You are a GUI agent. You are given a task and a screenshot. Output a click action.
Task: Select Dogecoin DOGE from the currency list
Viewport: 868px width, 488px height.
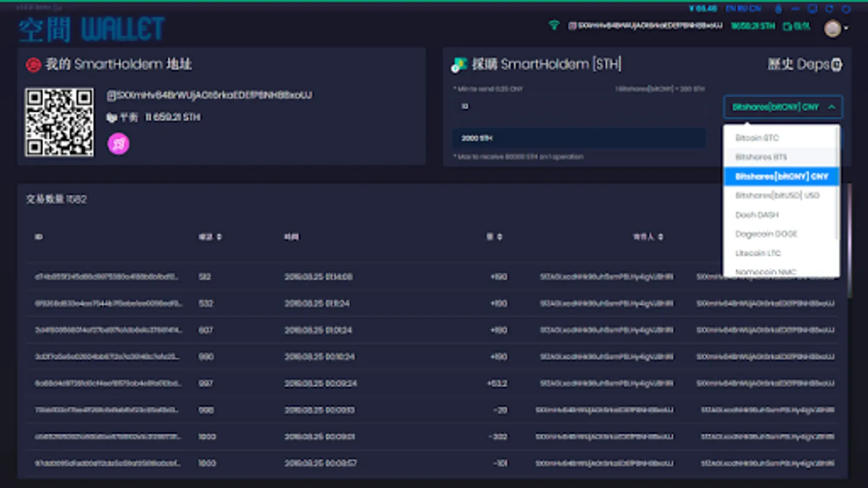click(x=781, y=234)
